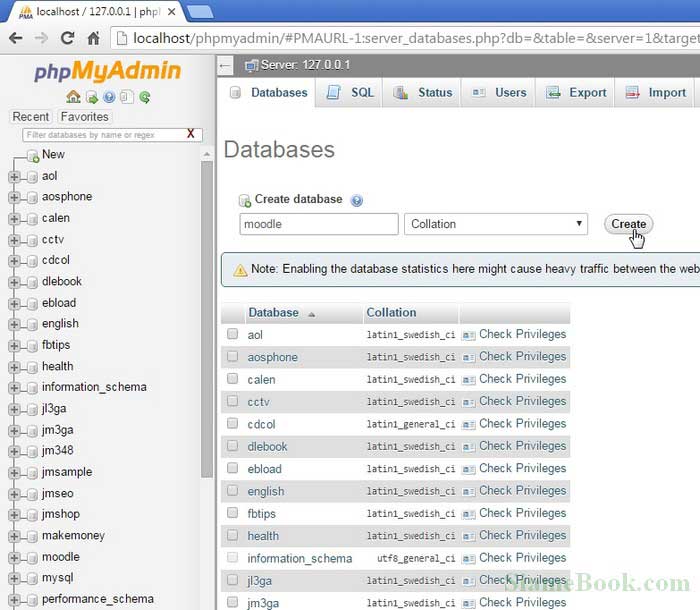Image resolution: width=700 pixels, height=610 pixels.
Task: Tick the checkbox for ebload database
Action: [x=233, y=468]
